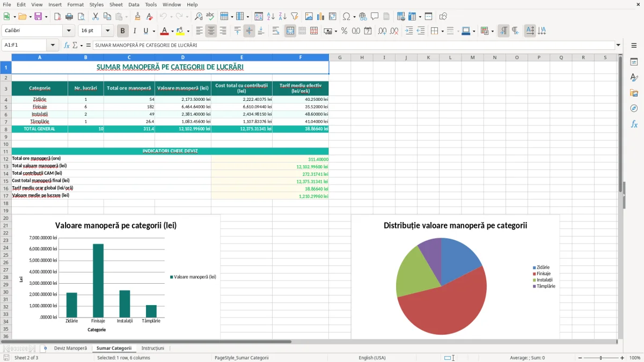Insert Image from toolbar
The width and height of the screenshot is (644, 362).
(x=309, y=17)
